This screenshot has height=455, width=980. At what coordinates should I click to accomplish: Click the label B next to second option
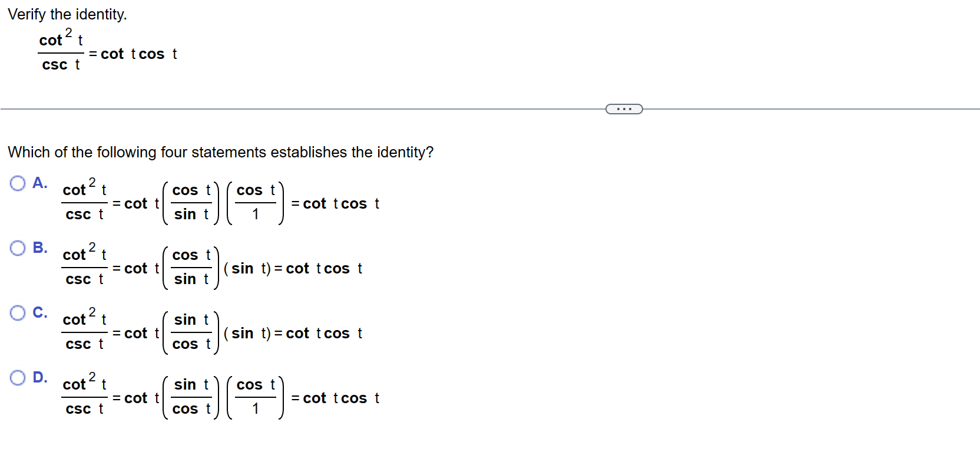coord(39,248)
